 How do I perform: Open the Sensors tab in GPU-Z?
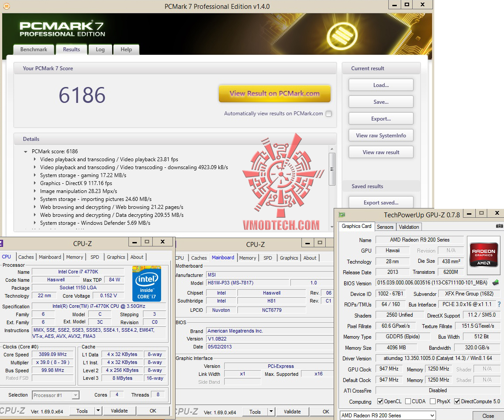click(385, 227)
